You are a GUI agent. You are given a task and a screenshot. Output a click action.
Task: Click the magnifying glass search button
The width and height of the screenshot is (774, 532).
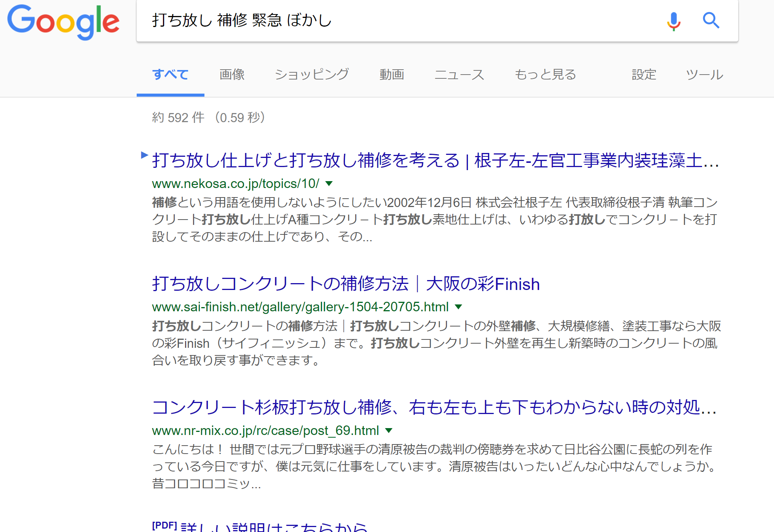[711, 21]
